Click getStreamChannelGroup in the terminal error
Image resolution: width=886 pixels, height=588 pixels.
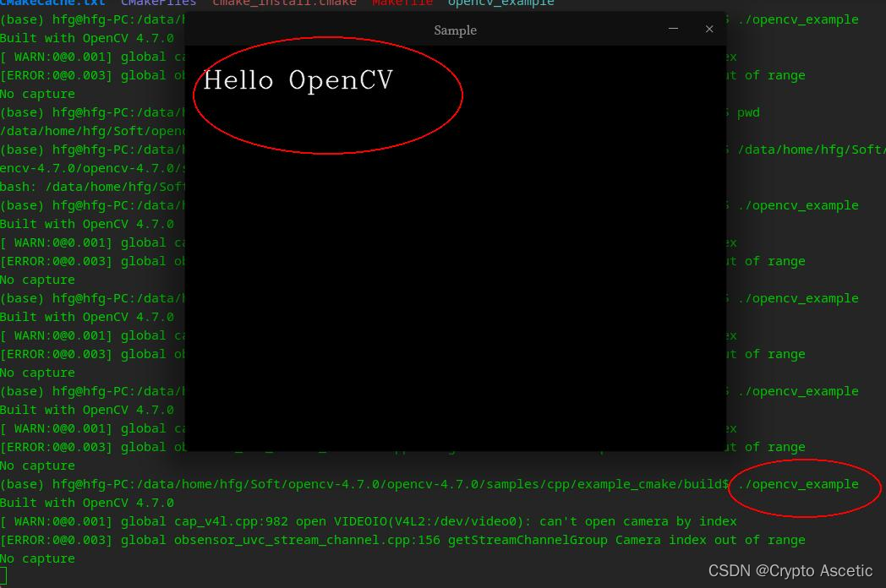[x=528, y=540]
